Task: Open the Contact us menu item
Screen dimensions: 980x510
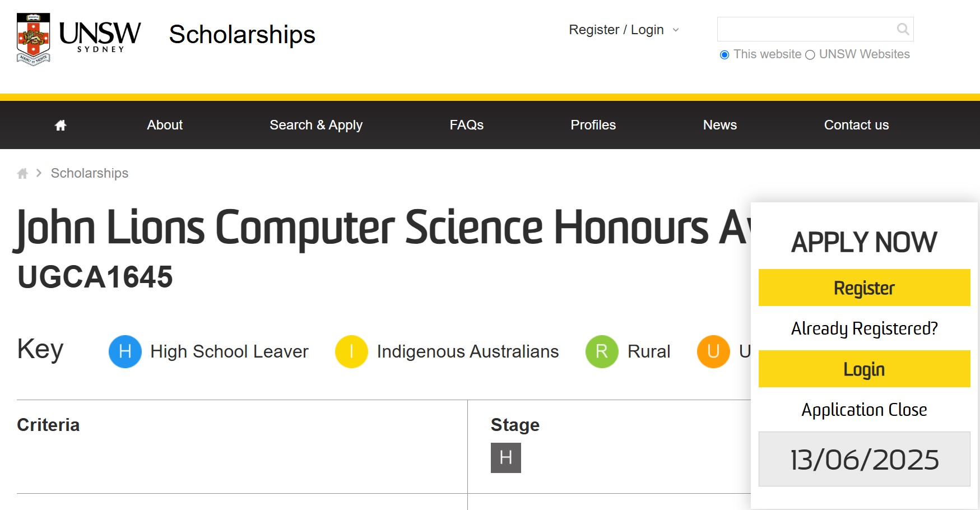Action: (856, 125)
